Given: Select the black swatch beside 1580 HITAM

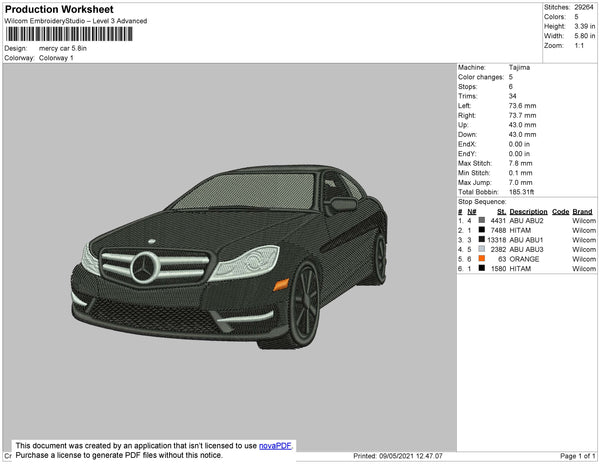Looking at the screenshot, I should (482, 268).
